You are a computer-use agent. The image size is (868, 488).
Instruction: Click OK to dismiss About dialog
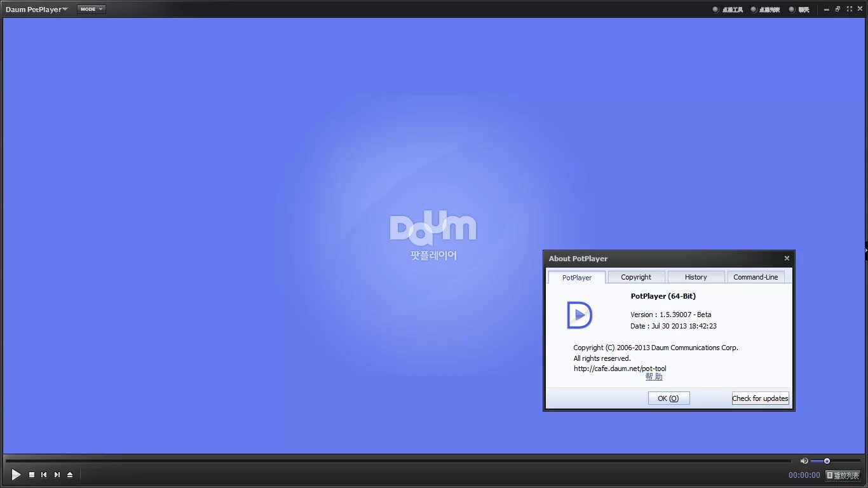(x=668, y=398)
